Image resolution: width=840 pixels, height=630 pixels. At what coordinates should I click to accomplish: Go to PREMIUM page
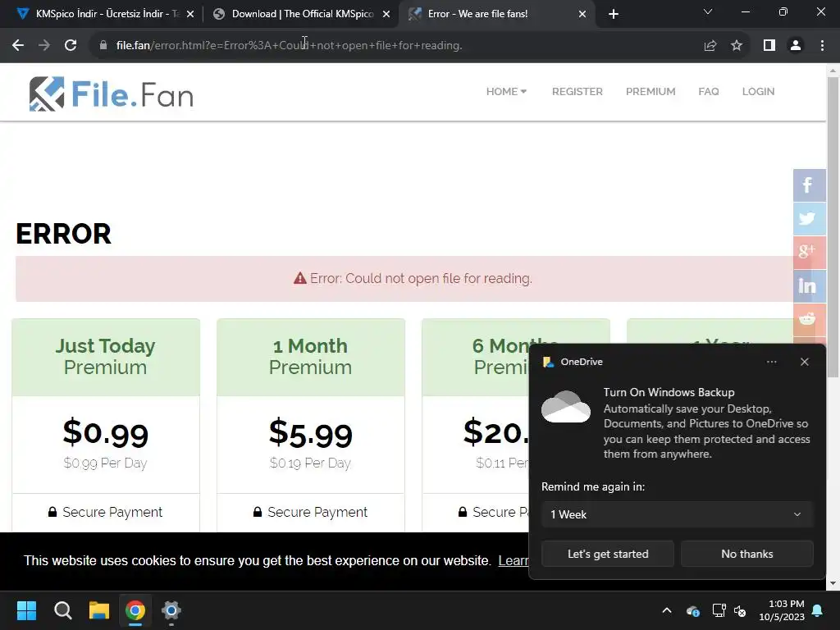(651, 92)
